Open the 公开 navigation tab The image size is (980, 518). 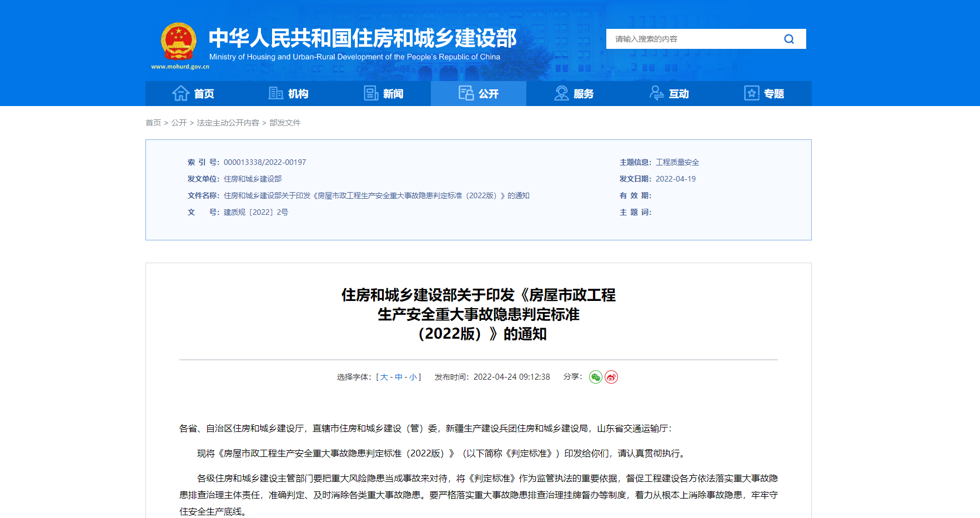[479, 93]
